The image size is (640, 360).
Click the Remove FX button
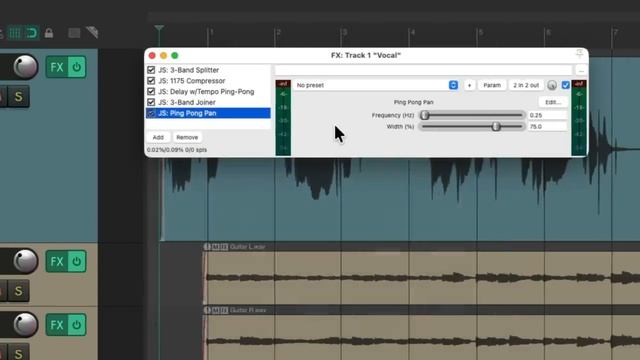pos(187,137)
